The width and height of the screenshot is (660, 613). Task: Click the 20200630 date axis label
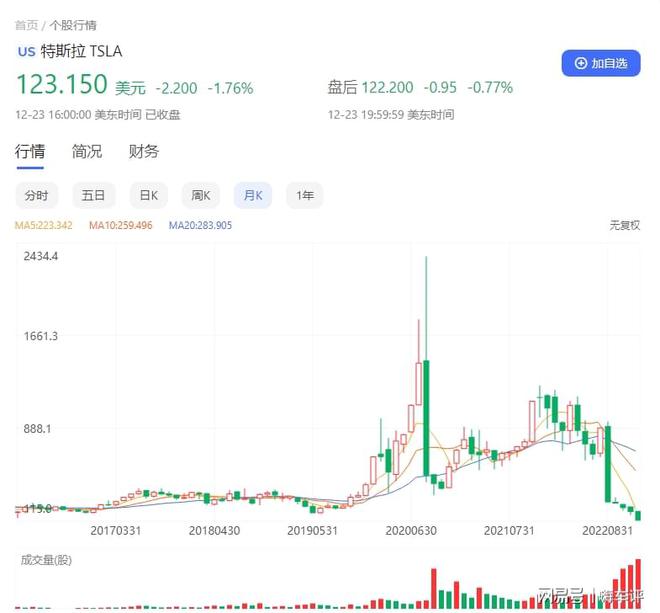[x=411, y=530]
